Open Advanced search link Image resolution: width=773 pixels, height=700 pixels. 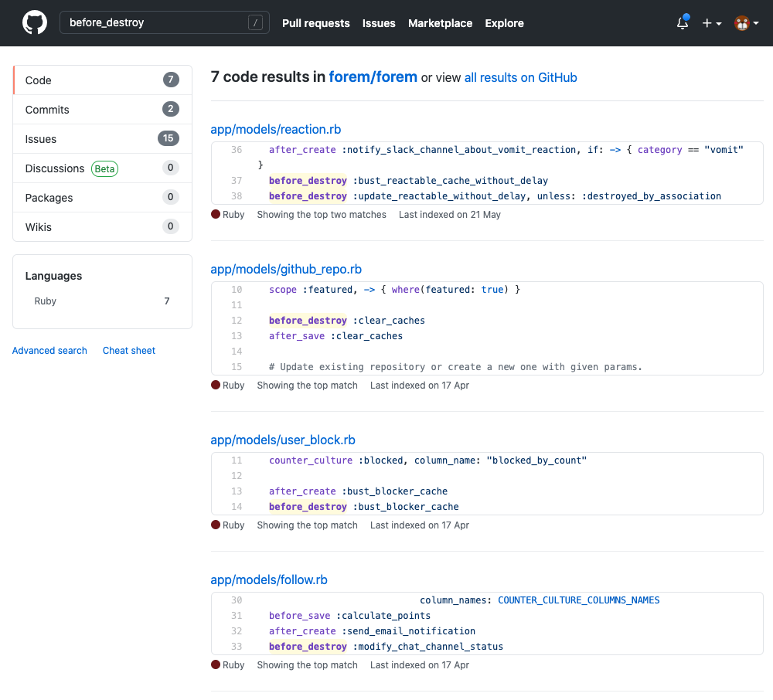49,350
